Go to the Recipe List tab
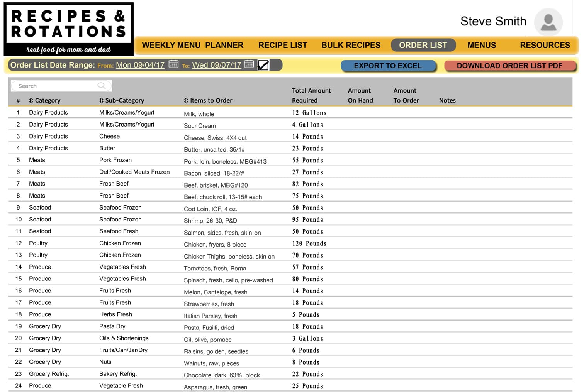Viewport: 584px width, 392px height. tap(283, 45)
